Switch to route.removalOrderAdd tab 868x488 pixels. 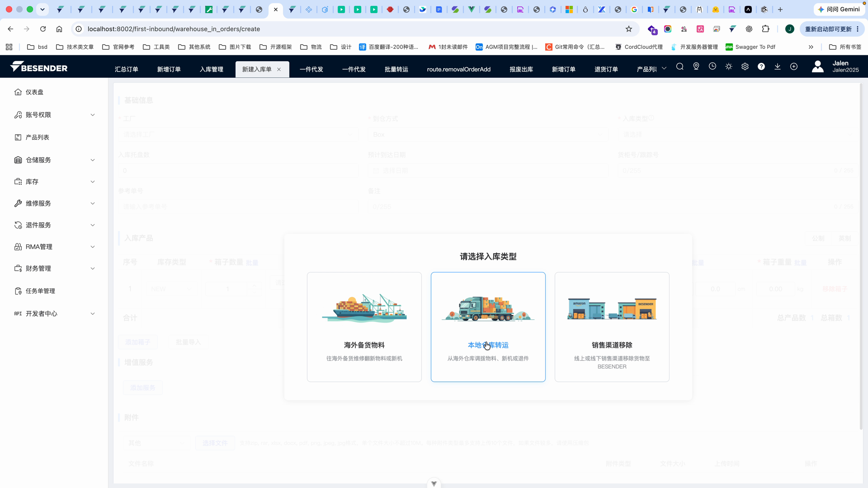459,69
